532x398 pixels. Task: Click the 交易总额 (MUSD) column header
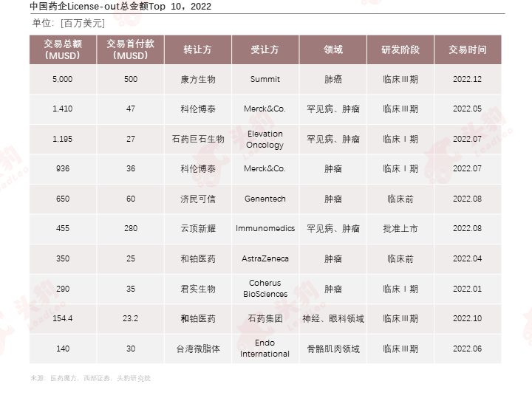tap(63, 49)
